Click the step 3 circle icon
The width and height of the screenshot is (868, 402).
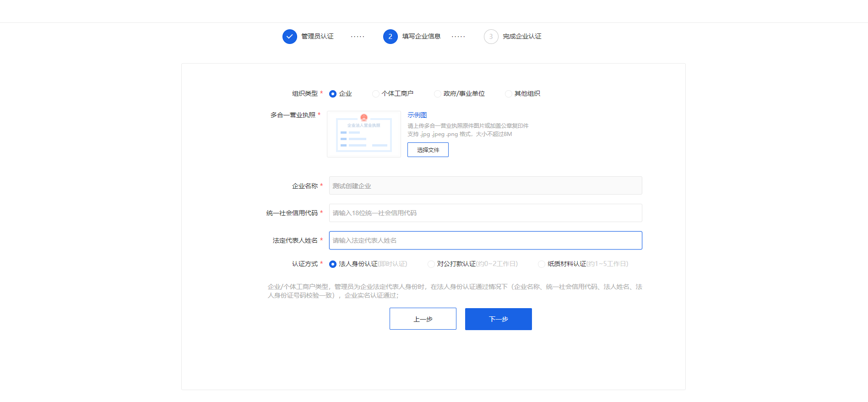491,37
